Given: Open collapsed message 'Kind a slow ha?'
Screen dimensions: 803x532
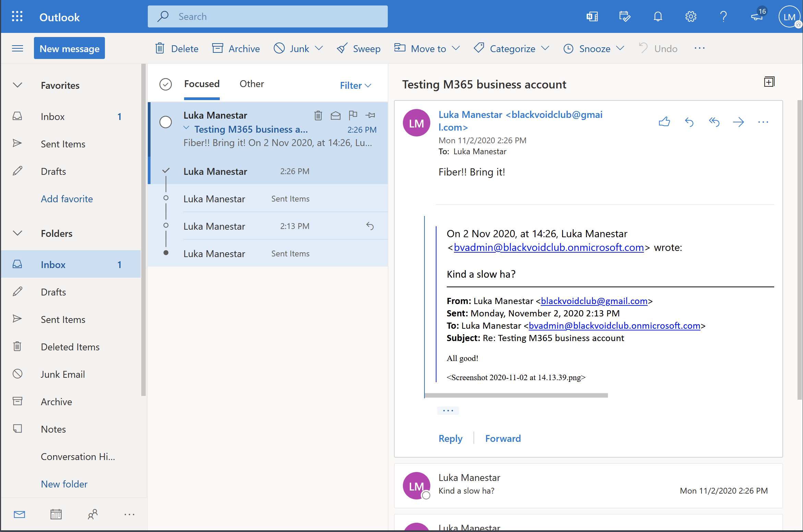Looking at the screenshot, I should [588, 486].
